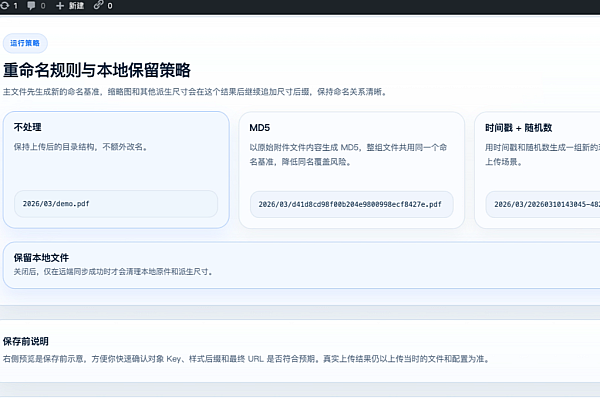
Task: Open the comments bubble icon
Action: [31, 5]
